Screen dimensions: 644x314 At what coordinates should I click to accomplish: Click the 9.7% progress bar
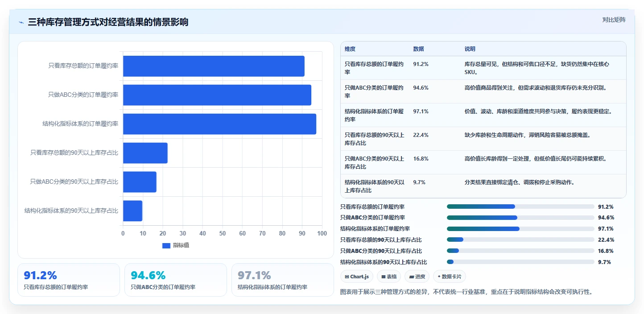tap(520, 262)
